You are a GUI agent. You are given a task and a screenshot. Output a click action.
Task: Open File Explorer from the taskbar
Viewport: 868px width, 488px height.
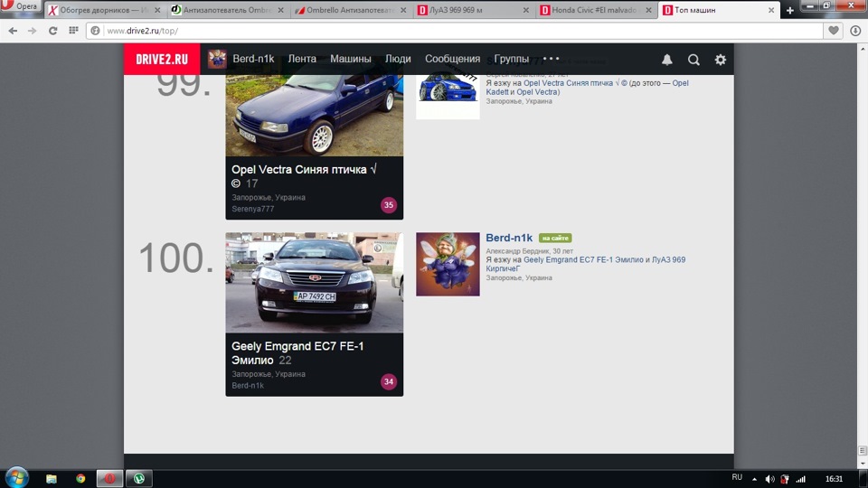[x=52, y=479]
